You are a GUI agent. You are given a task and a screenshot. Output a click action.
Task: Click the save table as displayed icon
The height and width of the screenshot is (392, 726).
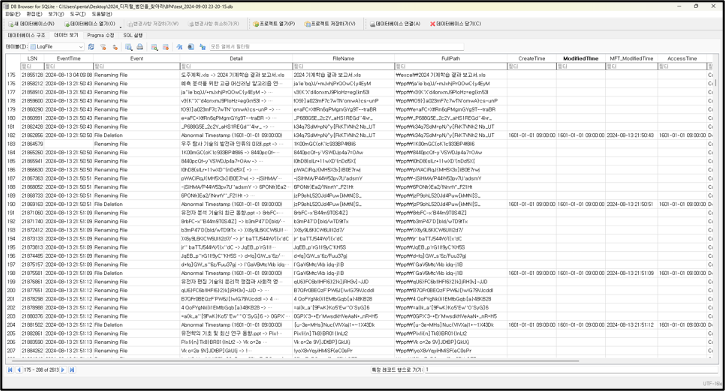129,47
